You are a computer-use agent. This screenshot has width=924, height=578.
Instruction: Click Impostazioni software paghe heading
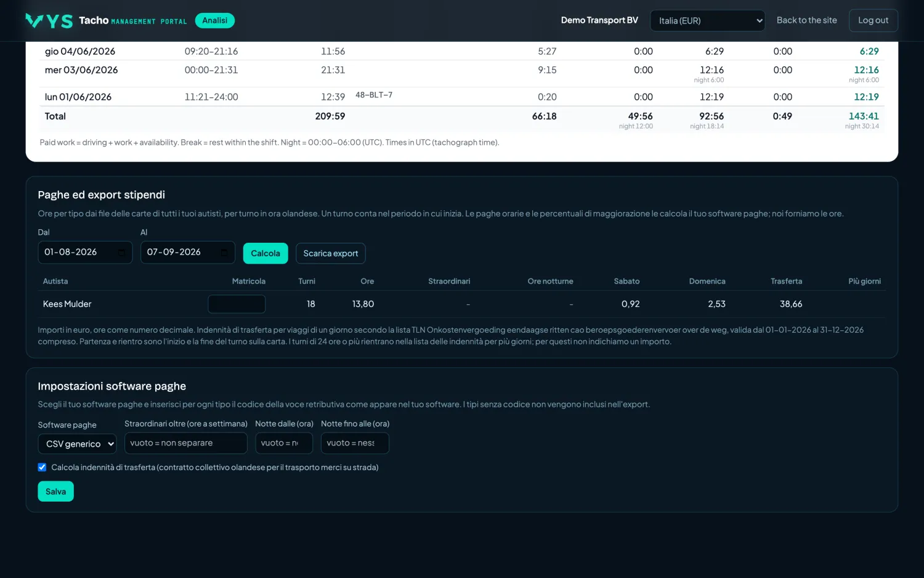[x=112, y=386]
